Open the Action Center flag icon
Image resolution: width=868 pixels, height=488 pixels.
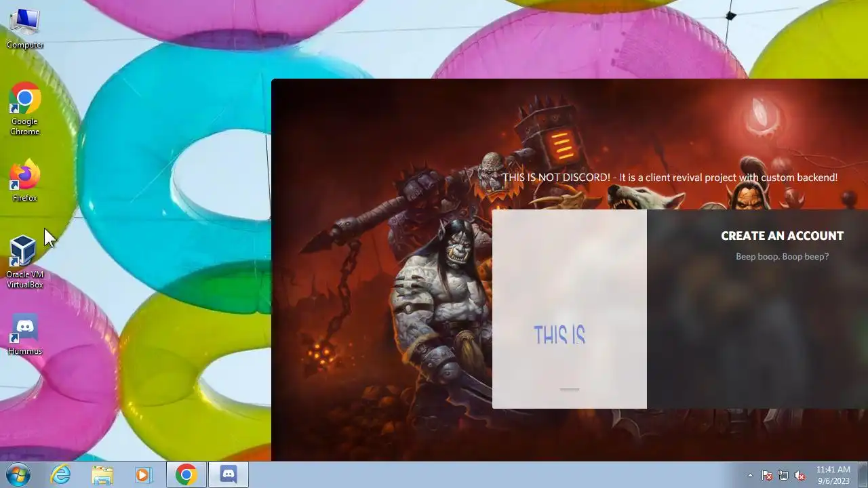tap(767, 475)
